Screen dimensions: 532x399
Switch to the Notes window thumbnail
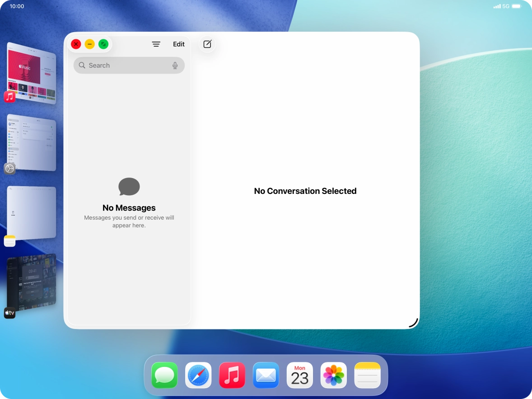pos(32,211)
